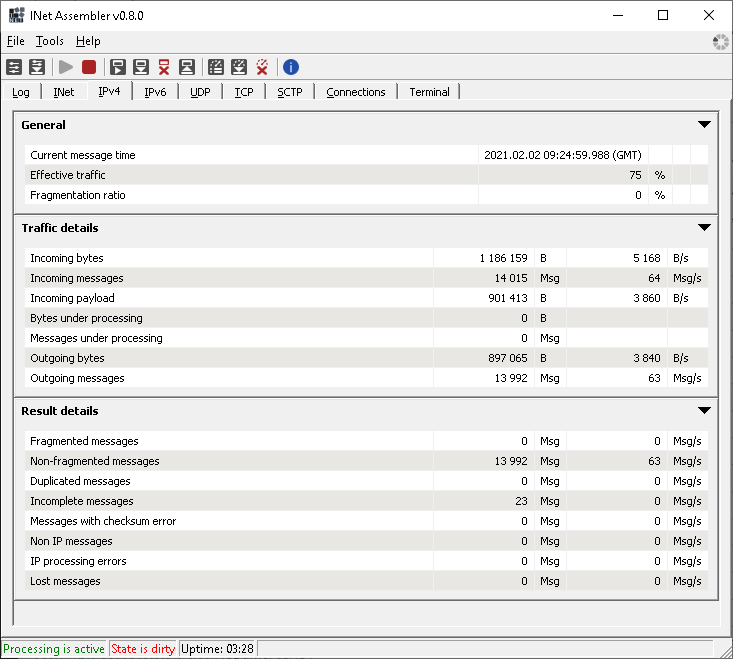This screenshot has height=659, width=733.
Task: Select the Fragmentation ratio row label
Action: tap(78, 195)
